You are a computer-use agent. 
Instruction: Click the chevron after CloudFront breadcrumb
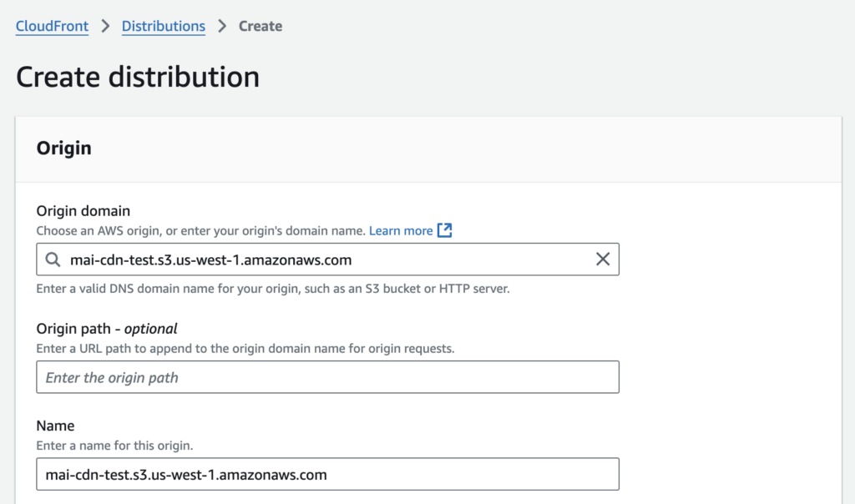coord(105,26)
